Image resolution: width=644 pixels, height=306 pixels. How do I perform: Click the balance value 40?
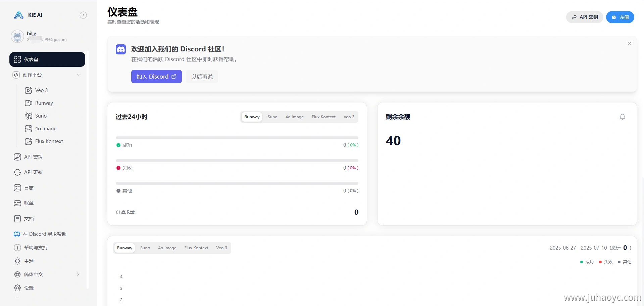[393, 141]
